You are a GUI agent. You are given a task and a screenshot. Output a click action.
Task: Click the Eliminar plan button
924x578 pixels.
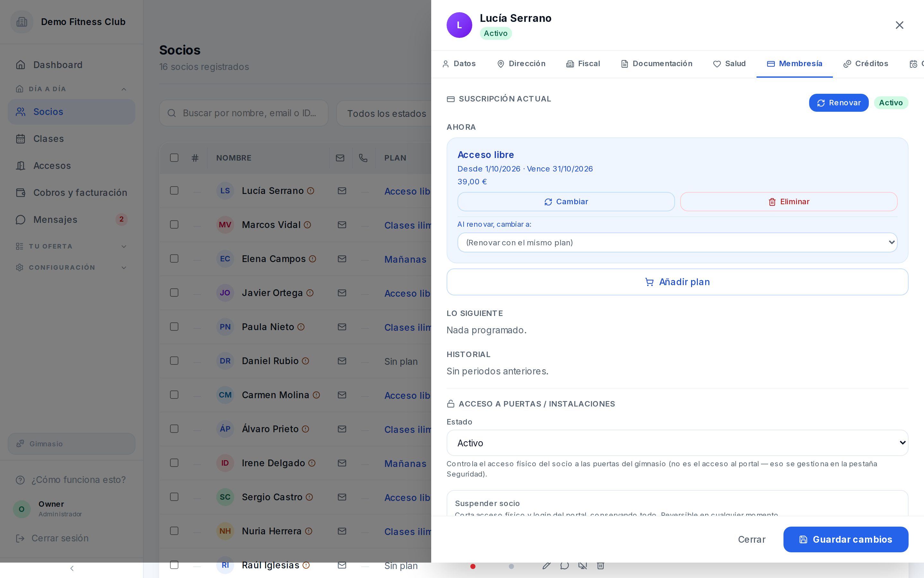(x=789, y=201)
